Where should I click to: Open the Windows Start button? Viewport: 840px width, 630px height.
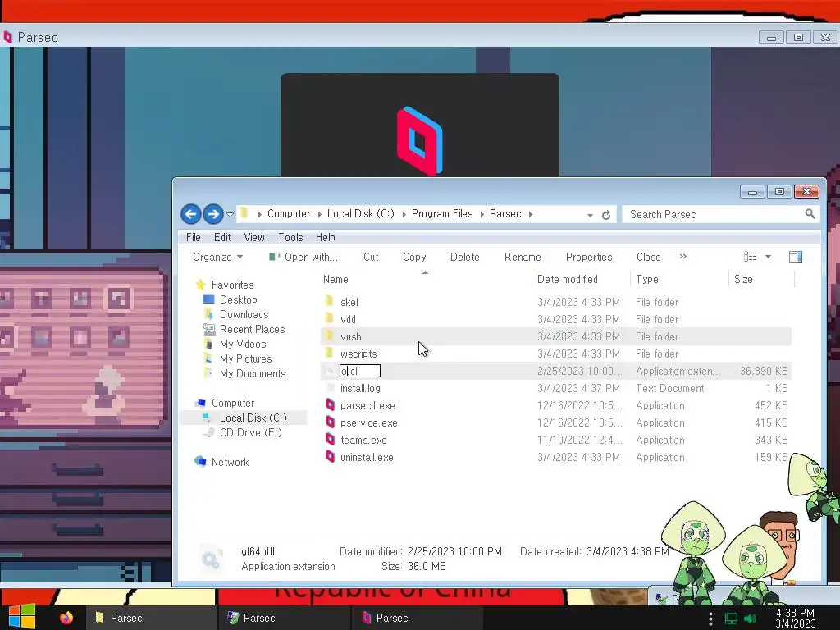coord(22,617)
